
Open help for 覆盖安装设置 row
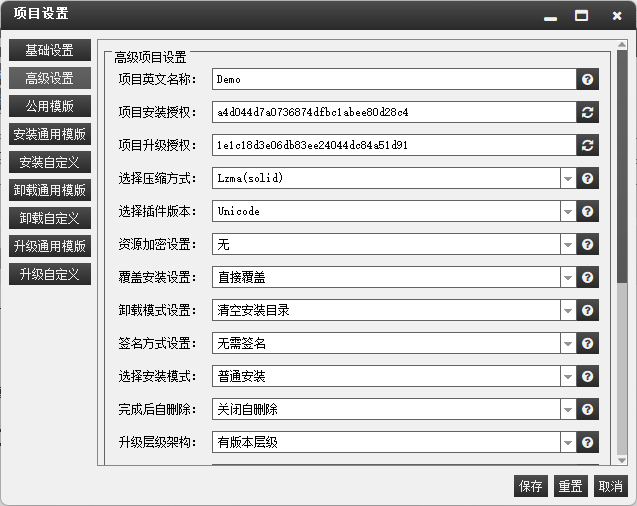tap(588, 278)
